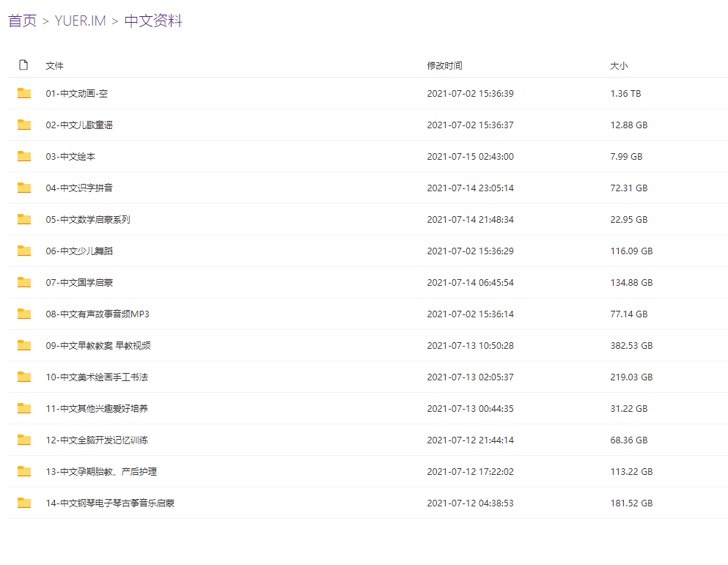Sort by 大小 column header

(x=619, y=65)
